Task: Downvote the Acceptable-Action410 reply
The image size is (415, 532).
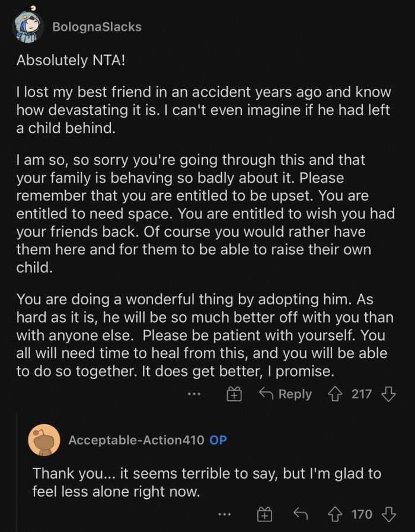Action: click(388, 514)
